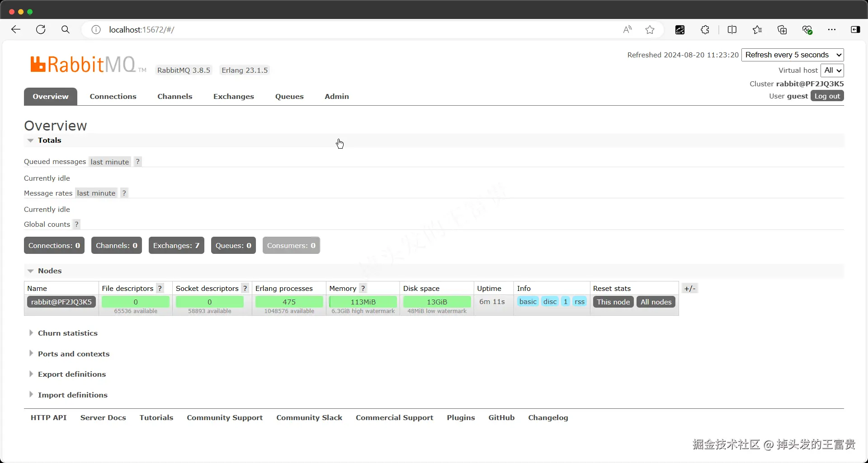Switch to the Admin tab
The width and height of the screenshot is (868, 463).
[x=337, y=96]
